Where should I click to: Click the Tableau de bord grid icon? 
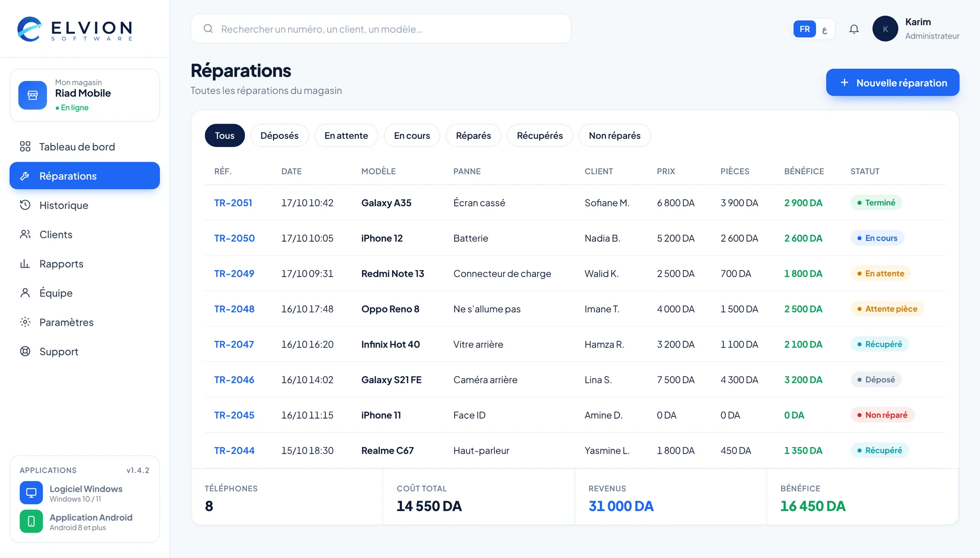[25, 147]
